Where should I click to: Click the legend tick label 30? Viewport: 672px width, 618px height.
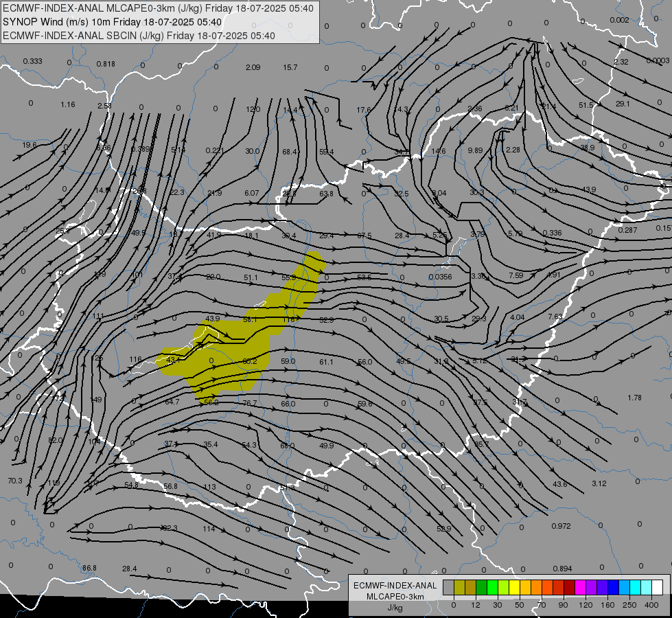tap(497, 605)
